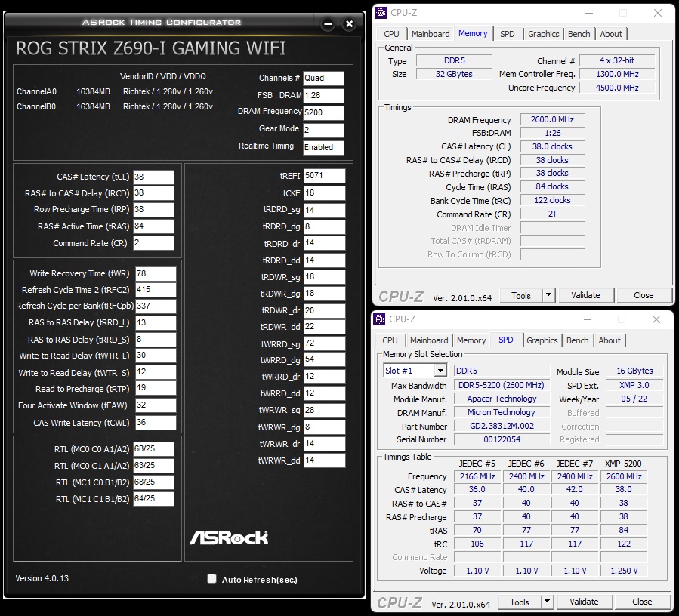The width and height of the screenshot is (679, 616).
Task: Click the tREFI field showing 5071
Action: pyautogui.click(x=324, y=176)
